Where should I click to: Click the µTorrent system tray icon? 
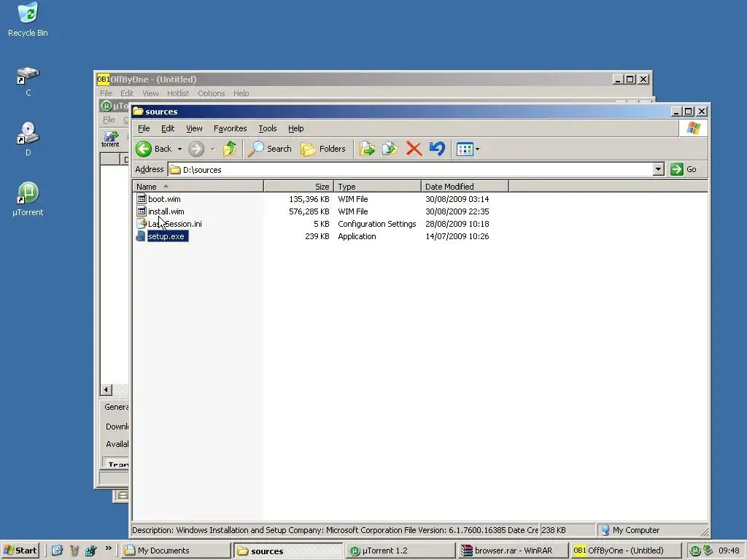(695, 551)
